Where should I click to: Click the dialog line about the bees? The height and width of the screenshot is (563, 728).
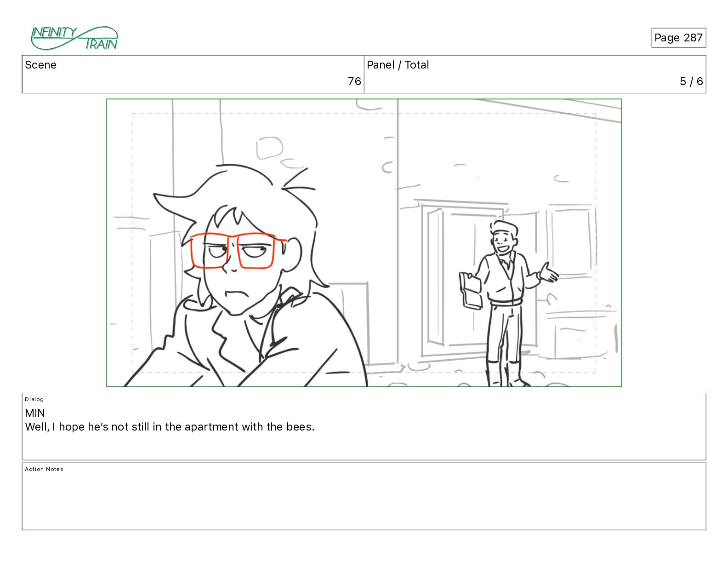click(x=170, y=427)
